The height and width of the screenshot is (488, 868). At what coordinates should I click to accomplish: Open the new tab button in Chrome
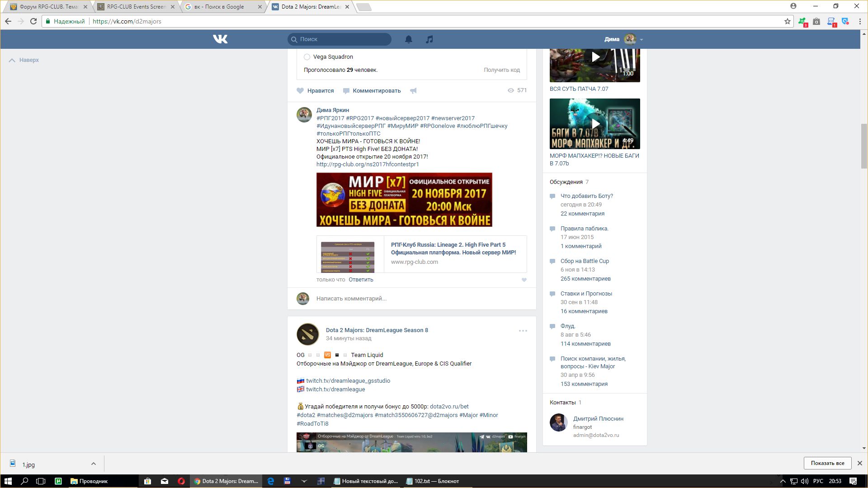364,7
